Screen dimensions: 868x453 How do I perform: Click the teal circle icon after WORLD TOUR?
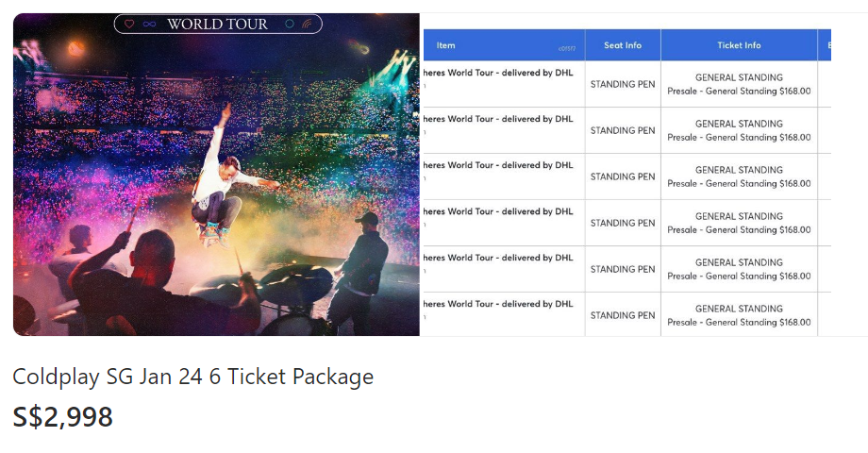[289, 24]
